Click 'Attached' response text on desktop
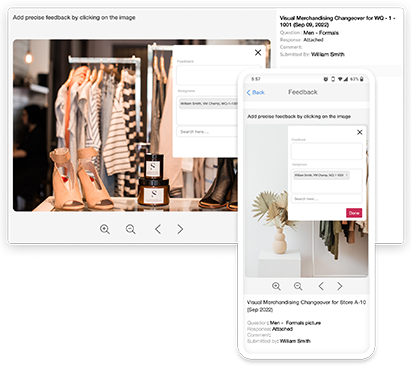Screen dimensions: 411x370 [313, 40]
